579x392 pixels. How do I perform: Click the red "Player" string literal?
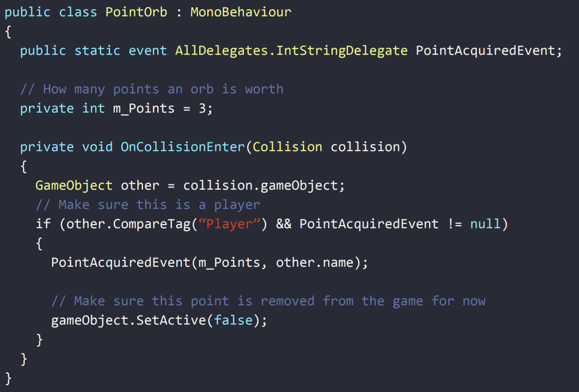point(230,224)
